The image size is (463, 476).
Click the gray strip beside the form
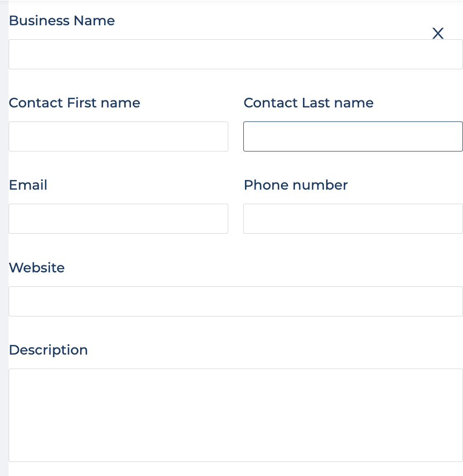4,238
